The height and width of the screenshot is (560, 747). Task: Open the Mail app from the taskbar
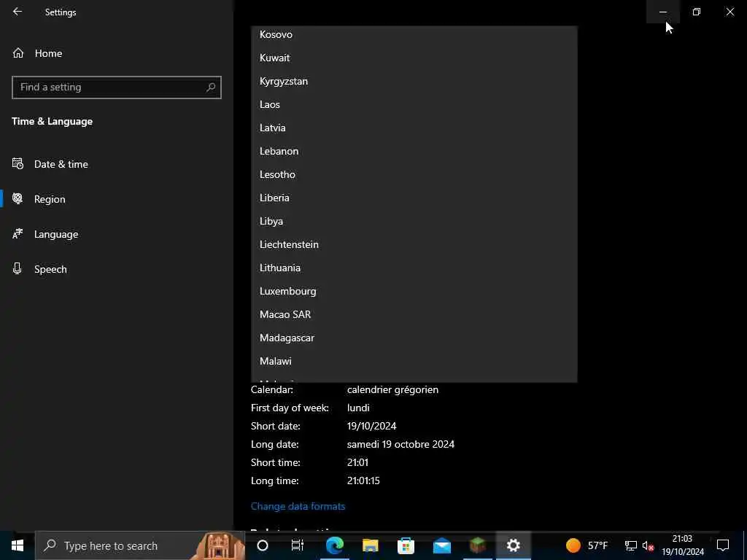pos(441,545)
